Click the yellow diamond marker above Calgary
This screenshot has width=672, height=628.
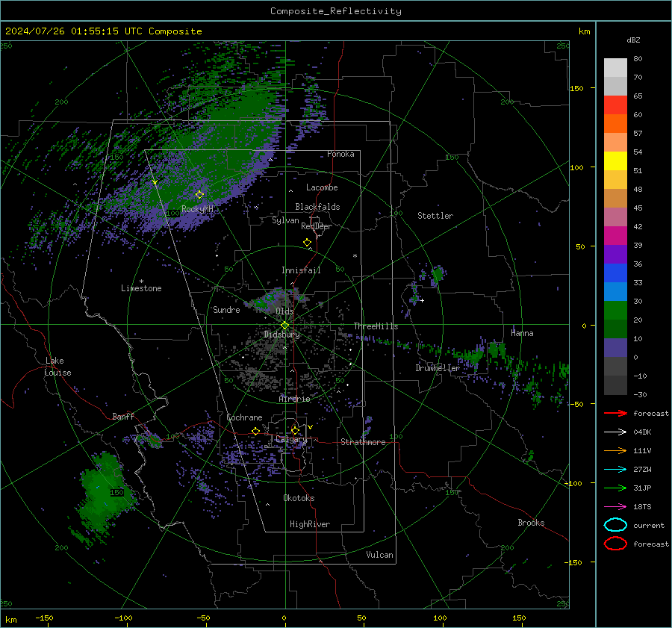coord(295,430)
